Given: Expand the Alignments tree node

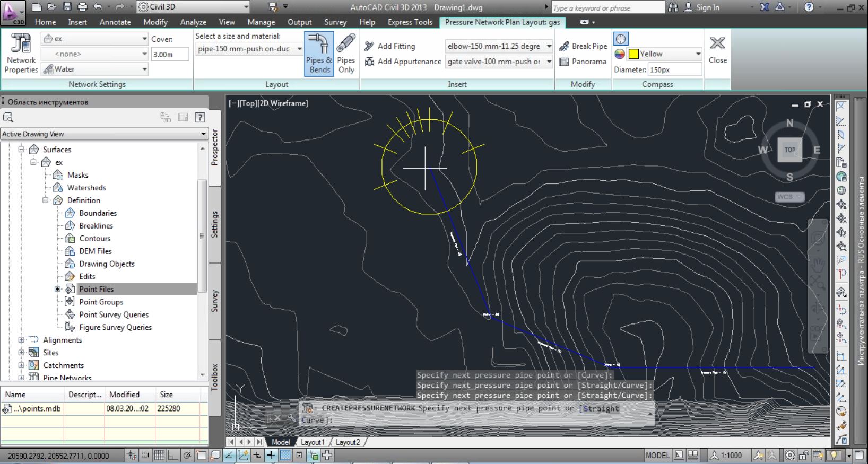Looking at the screenshot, I should (21, 340).
